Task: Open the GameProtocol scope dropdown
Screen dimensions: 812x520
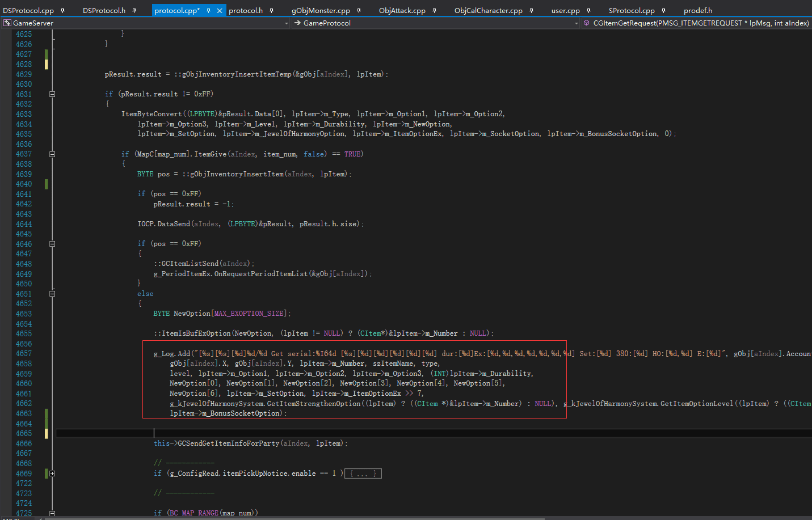Action: pyautogui.click(x=576, y=23)
